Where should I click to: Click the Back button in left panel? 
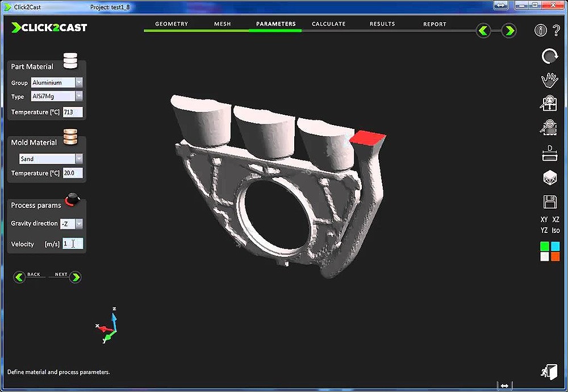coord(20,277)
